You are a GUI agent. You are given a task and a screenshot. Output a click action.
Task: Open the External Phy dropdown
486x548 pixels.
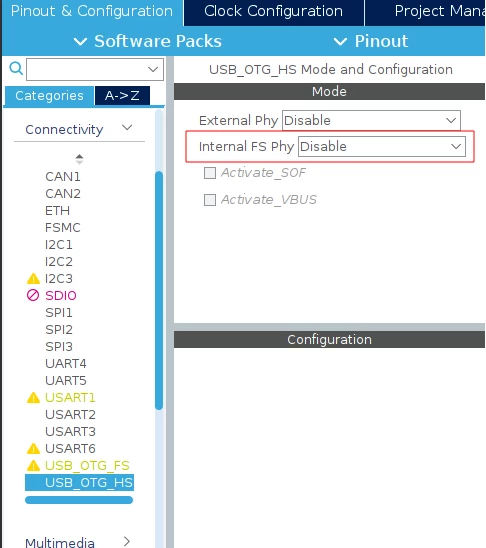coord(371,121)
